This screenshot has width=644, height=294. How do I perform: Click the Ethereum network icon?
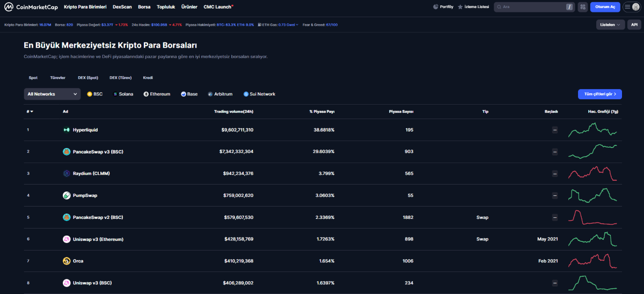(146, 94)
